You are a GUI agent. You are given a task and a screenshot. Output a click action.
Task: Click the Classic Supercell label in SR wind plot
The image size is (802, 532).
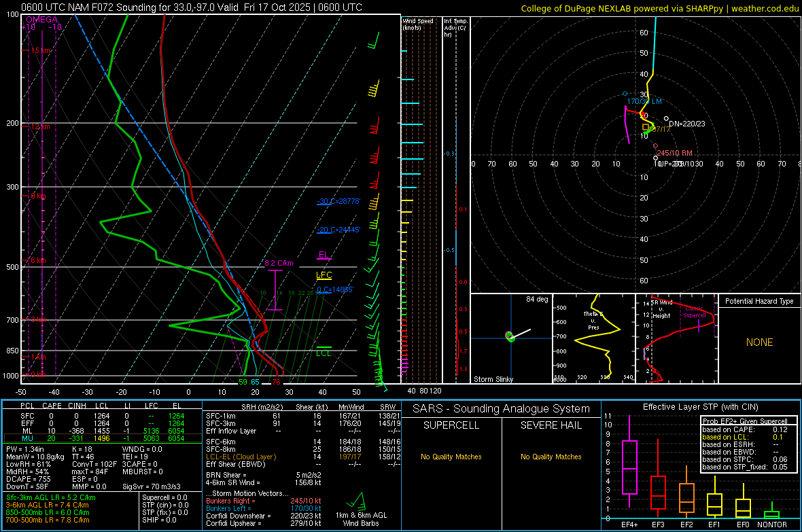click(x=694, y=312)
